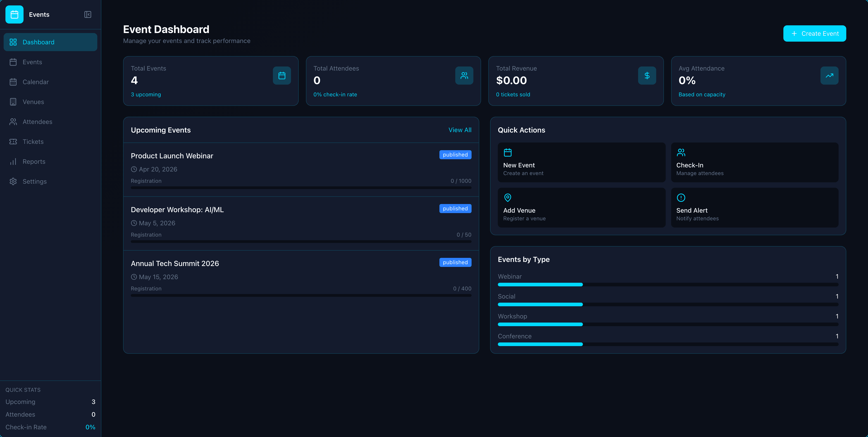Select the New Event quick action

tap(582, 162)
